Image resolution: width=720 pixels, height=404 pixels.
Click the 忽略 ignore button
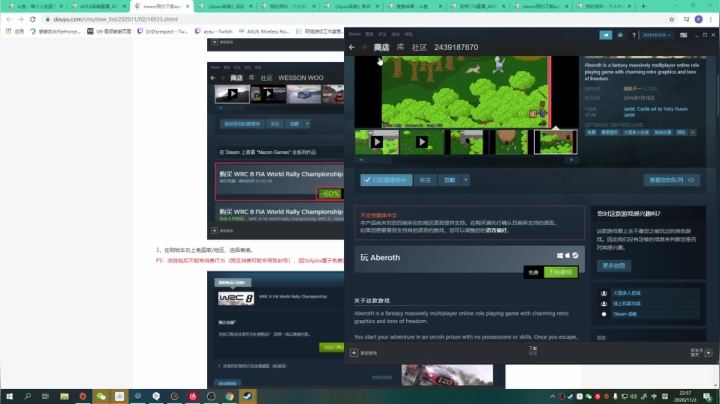pos(450,180)
